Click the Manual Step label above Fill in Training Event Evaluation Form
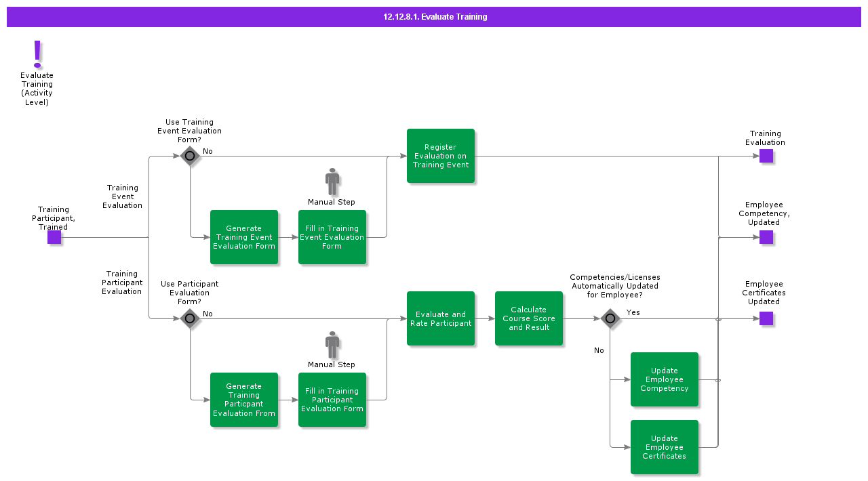868x481 pixels. [x=332, y=202]
